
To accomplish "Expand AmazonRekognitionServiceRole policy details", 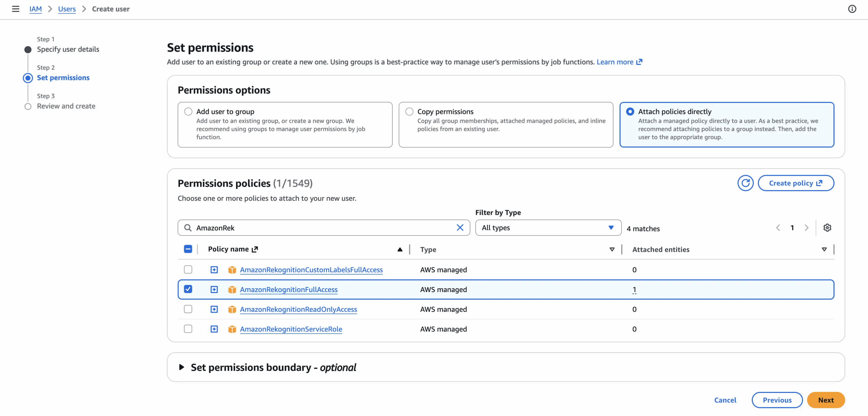I will point(214,329).
